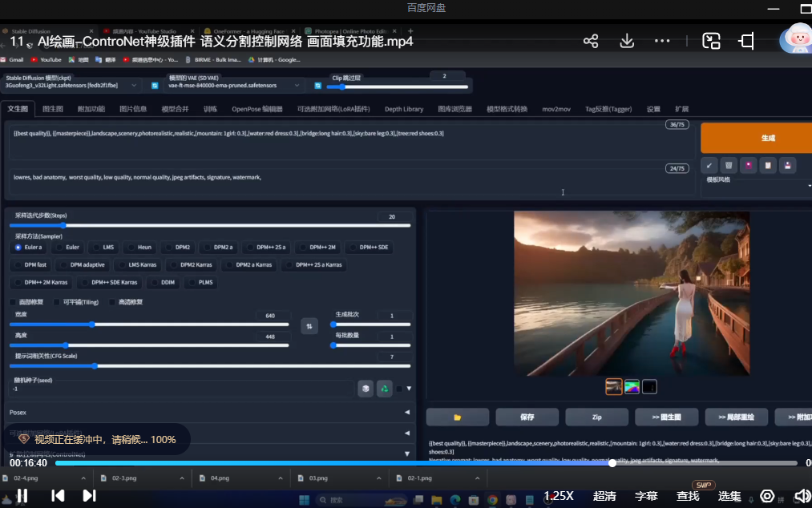
Task: Click the yellow open-folder icon button
Action: point(457,417)
